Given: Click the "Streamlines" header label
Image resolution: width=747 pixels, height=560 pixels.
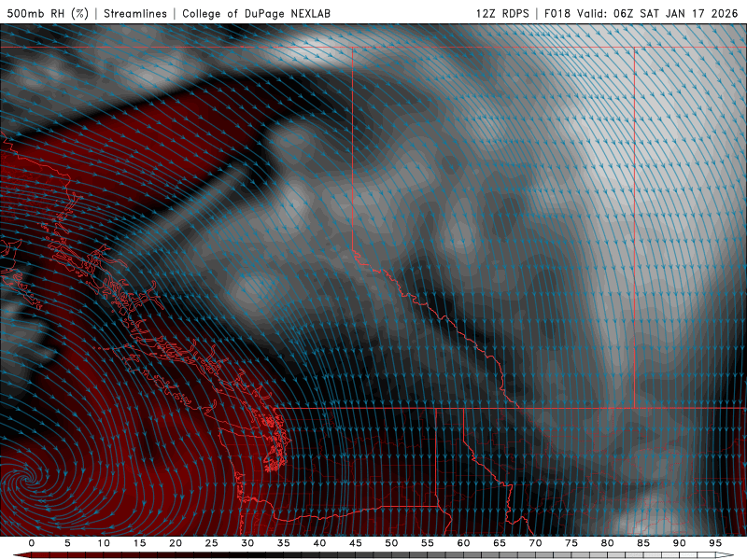Looking at the screenshot, I should click(135, 13).
